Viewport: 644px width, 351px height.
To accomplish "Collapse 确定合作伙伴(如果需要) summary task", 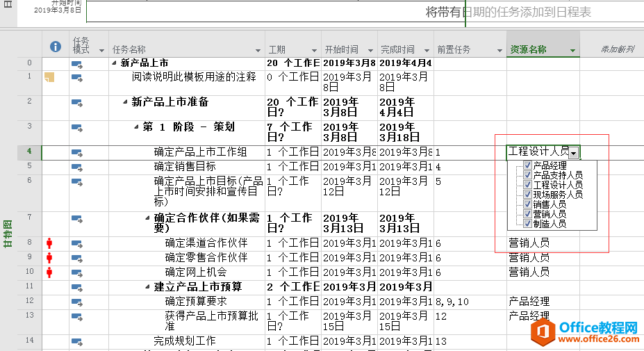I will pyautogui.click(x=147, y=218).
